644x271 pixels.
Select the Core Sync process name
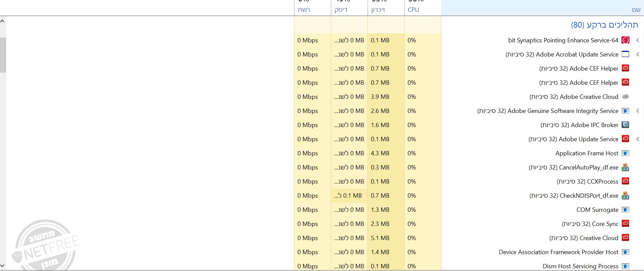point(590,224)
